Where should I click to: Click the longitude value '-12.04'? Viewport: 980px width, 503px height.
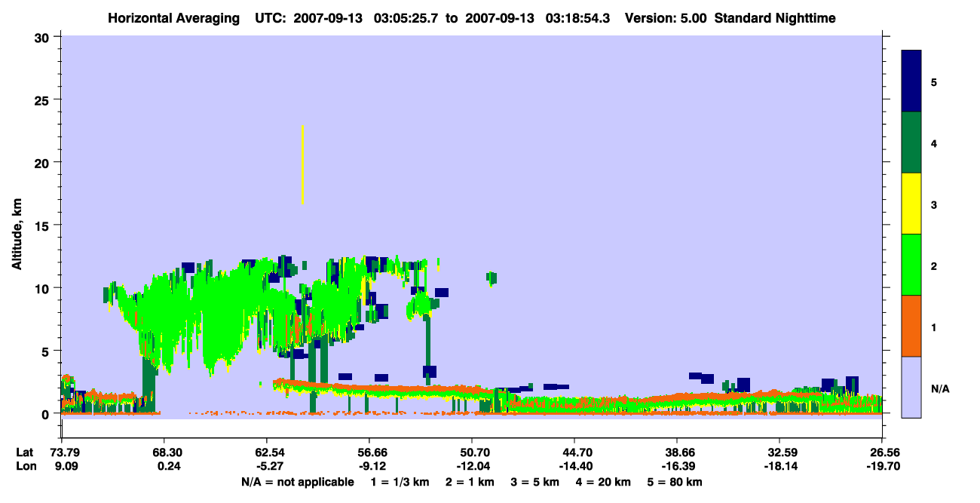point(472,467)
